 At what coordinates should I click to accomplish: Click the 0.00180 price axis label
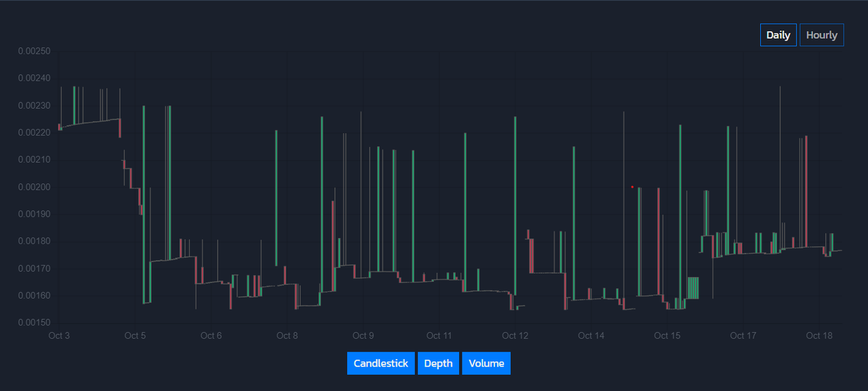point(34,241)
